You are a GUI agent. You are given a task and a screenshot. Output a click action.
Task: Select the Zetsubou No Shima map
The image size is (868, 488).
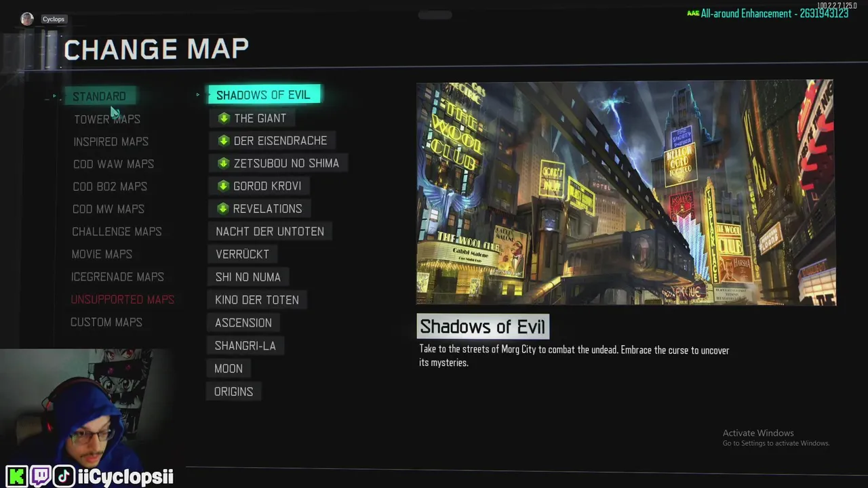pos(278,163)
